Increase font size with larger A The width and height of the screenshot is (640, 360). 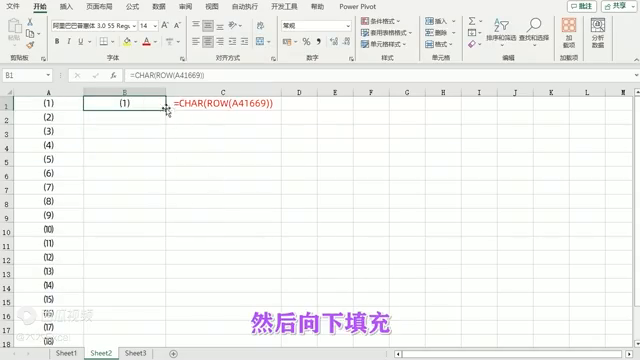click(x=165, y=25)
